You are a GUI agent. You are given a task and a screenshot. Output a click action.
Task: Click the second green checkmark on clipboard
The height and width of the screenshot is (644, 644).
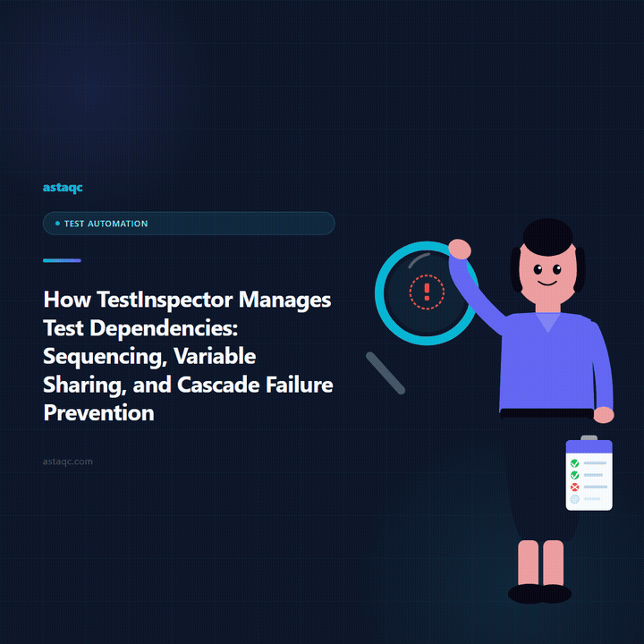tap(574, 475)
